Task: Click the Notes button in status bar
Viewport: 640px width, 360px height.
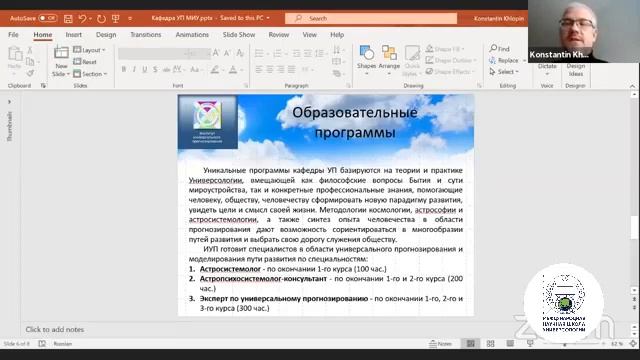Action: coord(440,344)
